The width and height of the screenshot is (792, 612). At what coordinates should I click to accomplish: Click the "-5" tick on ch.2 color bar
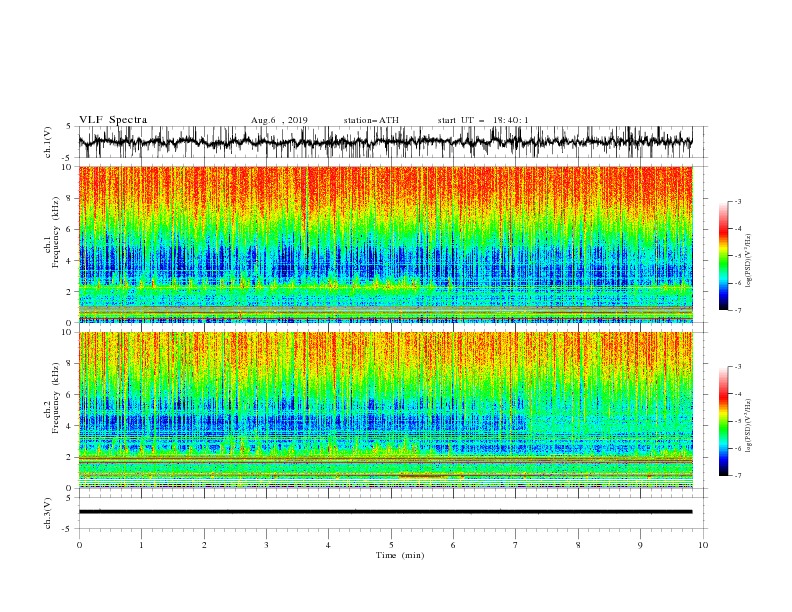pos(738,421)
